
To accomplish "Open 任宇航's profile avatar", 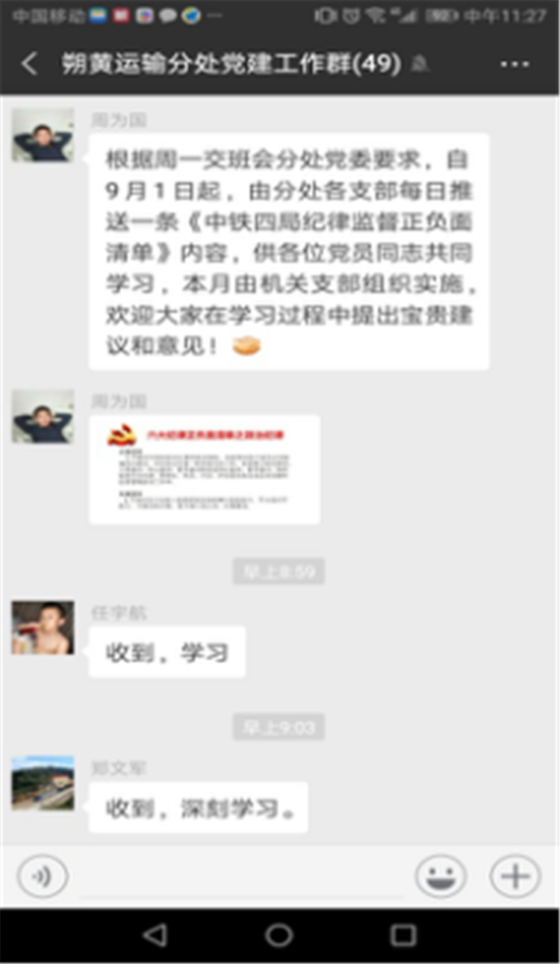I will click(43, 628).
